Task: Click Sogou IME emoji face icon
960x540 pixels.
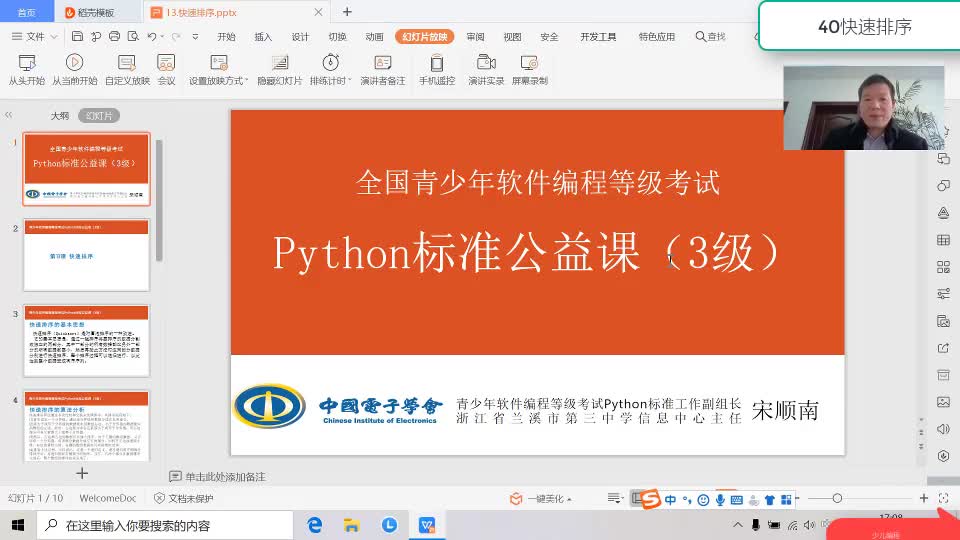Action: coord(703,500)
